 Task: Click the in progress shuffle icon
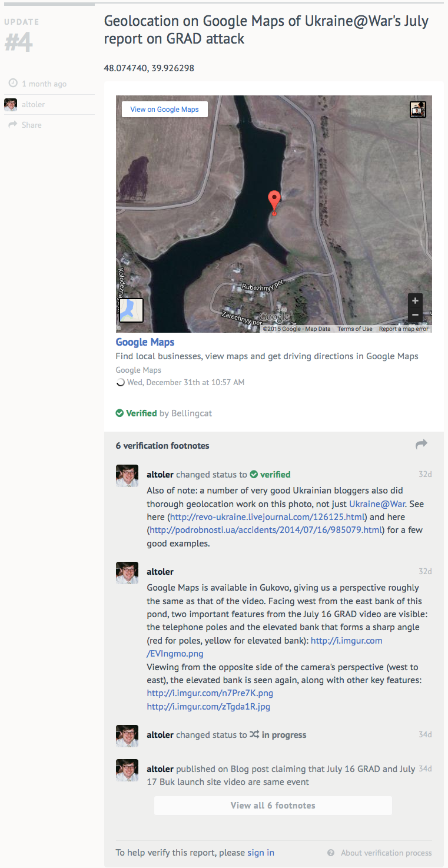click(x=254, y=735)
